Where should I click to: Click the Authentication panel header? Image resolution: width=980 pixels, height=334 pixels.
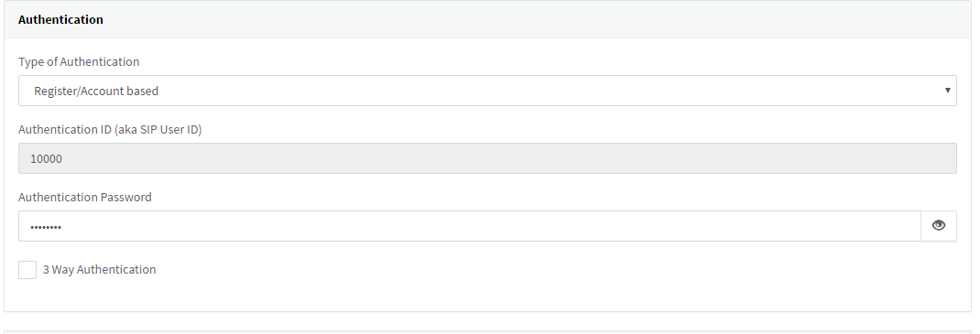click(487, 19)
